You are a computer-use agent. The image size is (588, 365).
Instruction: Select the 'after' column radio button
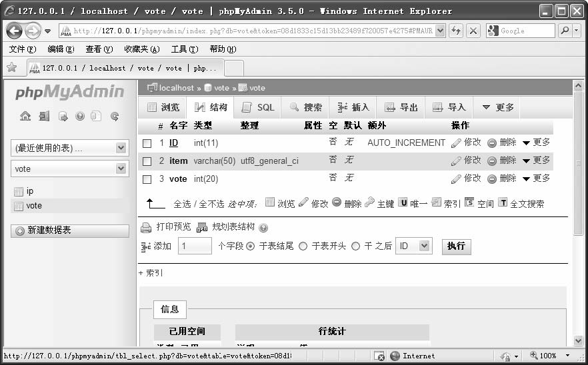click(355, 246)
